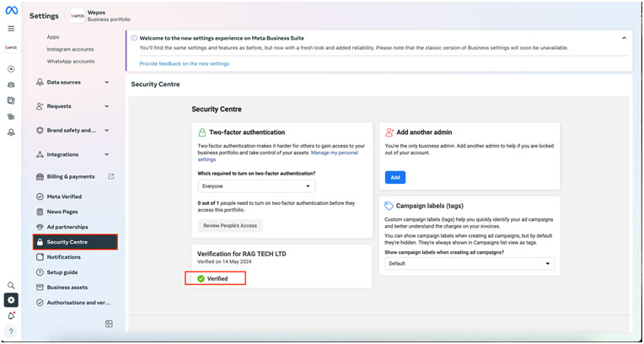Open the search magnifier icon in left rail
Viewport: 644px width, 344px height.
pyautogui.click(x=11, y=285)
